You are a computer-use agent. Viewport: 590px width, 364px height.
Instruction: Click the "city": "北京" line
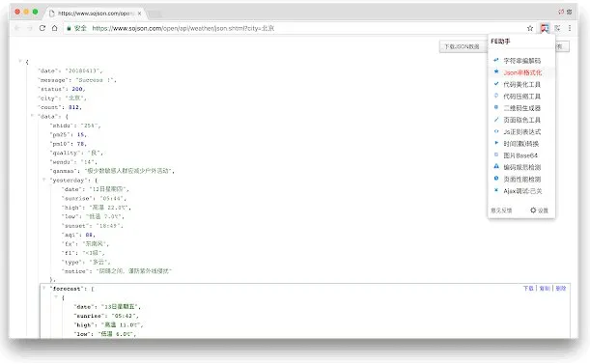click(62, 98)
